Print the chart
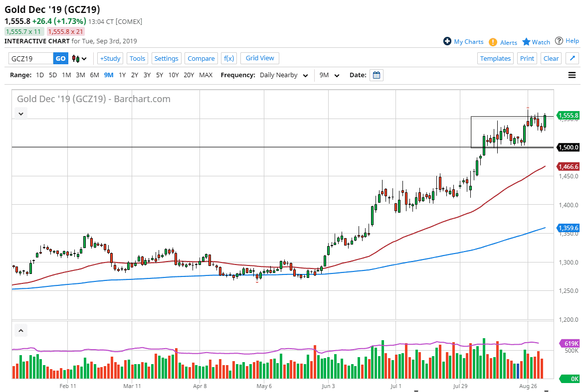 [x=527, y=58]
